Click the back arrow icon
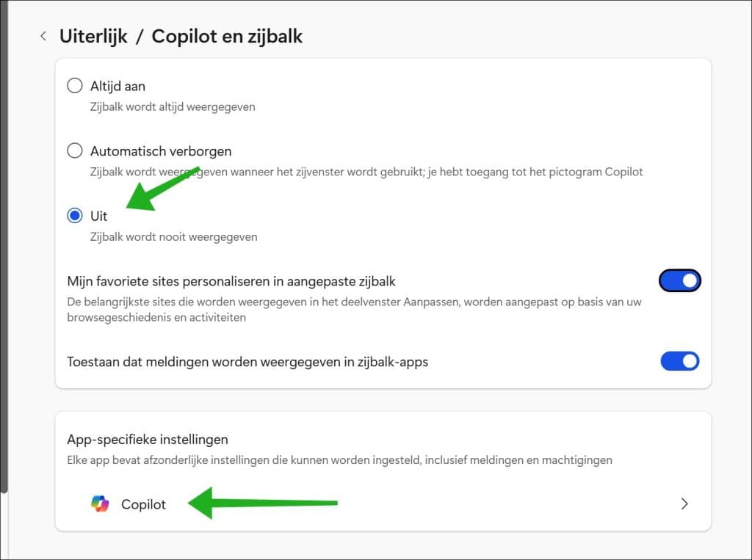 pyautogui.click(x=43, y=35)
